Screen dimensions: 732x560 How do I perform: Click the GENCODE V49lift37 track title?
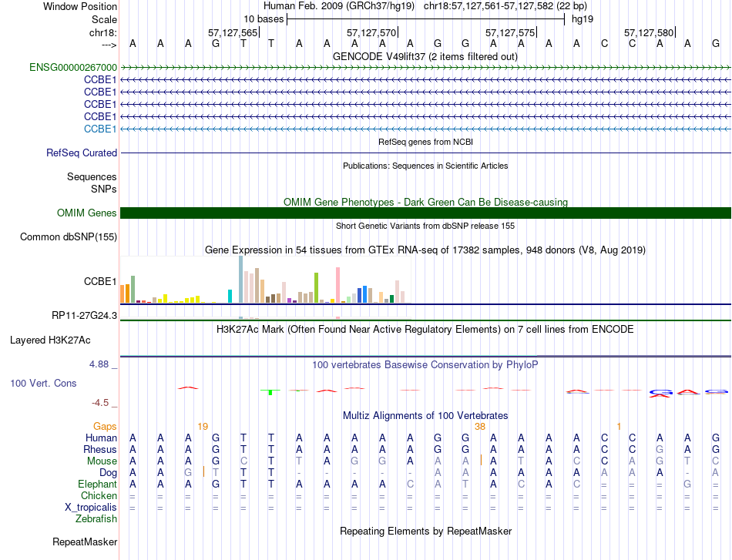point(425,56)
